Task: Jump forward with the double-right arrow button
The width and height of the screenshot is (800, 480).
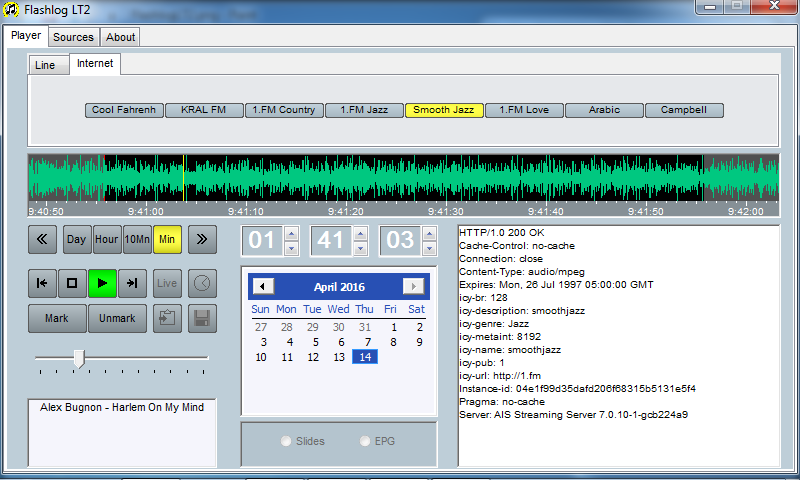Action: [x=202, y=239]
